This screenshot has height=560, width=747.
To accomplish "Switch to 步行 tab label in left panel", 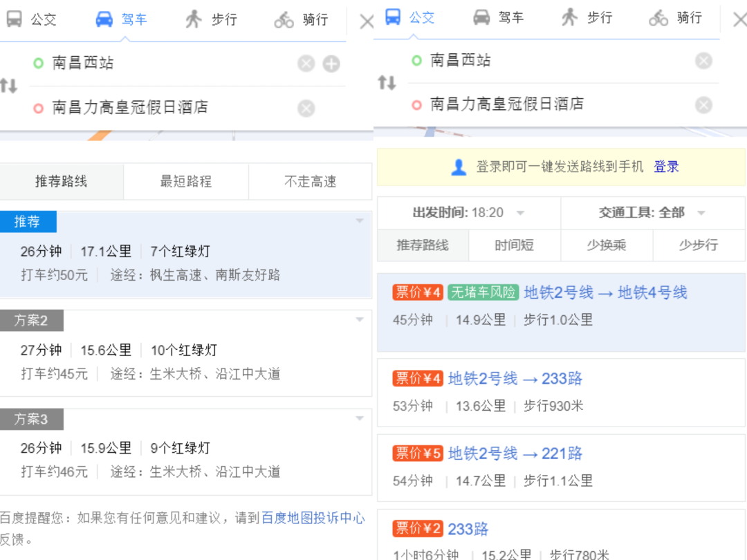I will 224,19.
